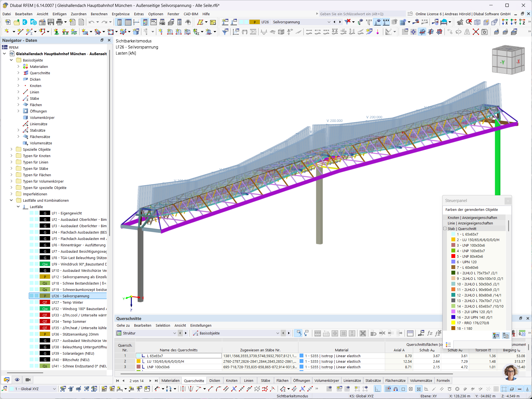The width and height of the screenshot is (532, 399).
Task: Jump to the last table page
Action: (156, 380)
